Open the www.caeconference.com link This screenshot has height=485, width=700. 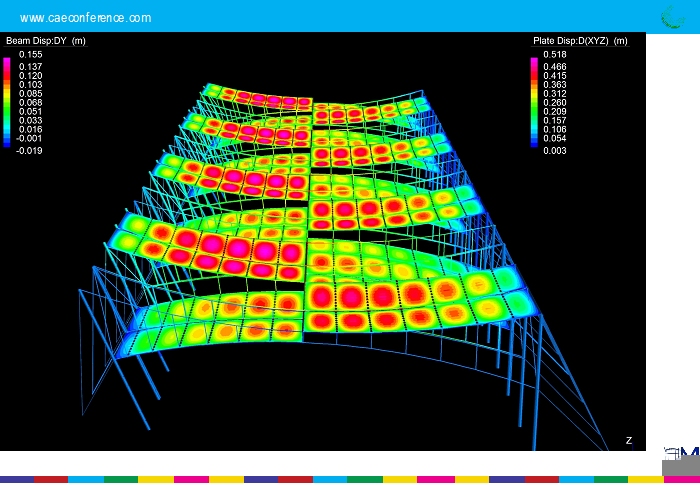tap(86, 18)
